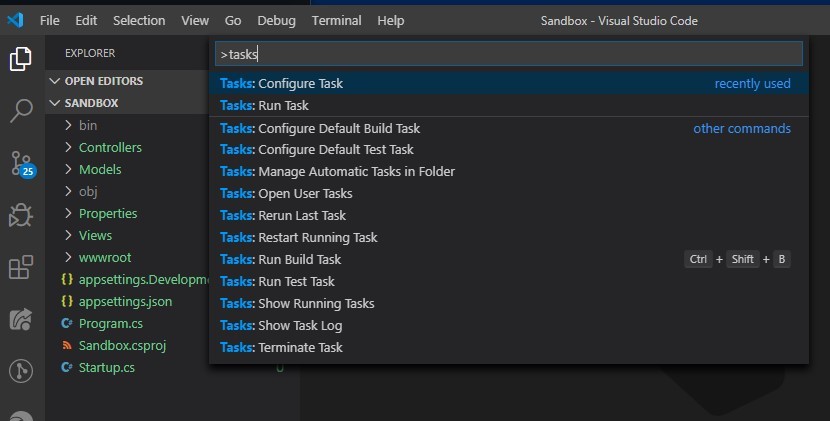The width and height of the screenshot is (830, 421).
Task: Expand the Models folder
Action: (x=68, y=169)
